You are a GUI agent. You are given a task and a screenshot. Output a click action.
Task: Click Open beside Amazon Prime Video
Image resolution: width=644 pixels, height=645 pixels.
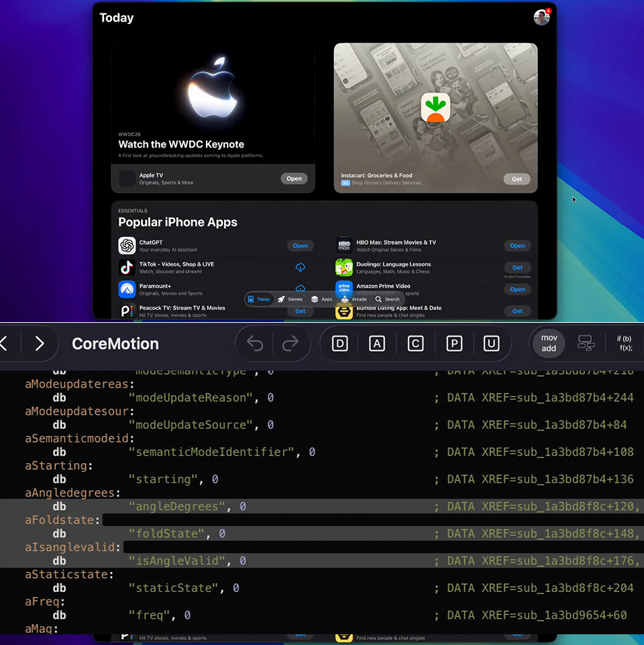click(517, 289)
